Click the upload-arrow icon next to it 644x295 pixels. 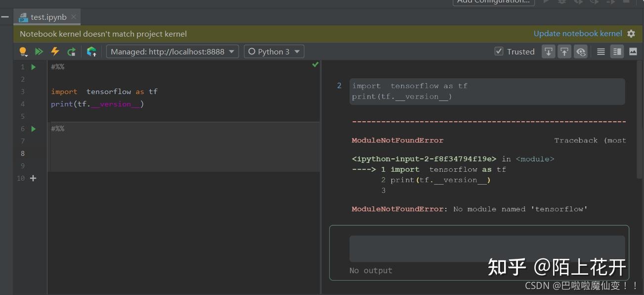tap(564, 51)
